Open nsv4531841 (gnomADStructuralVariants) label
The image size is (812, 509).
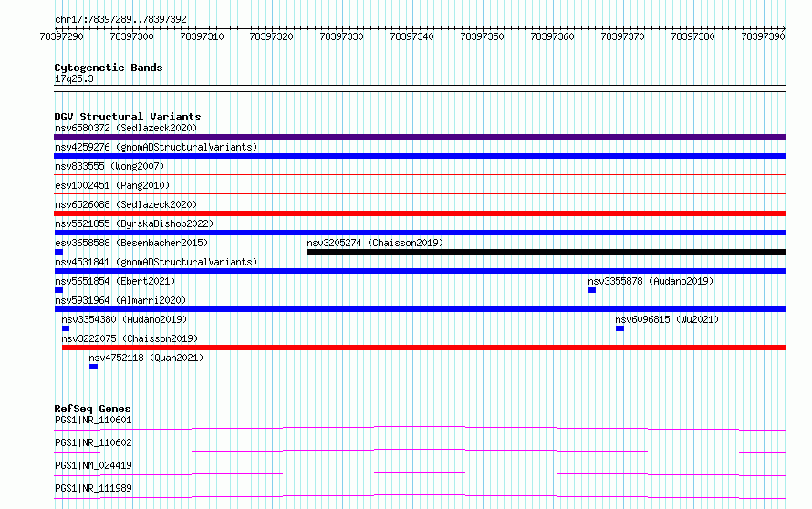pos(156,262)
